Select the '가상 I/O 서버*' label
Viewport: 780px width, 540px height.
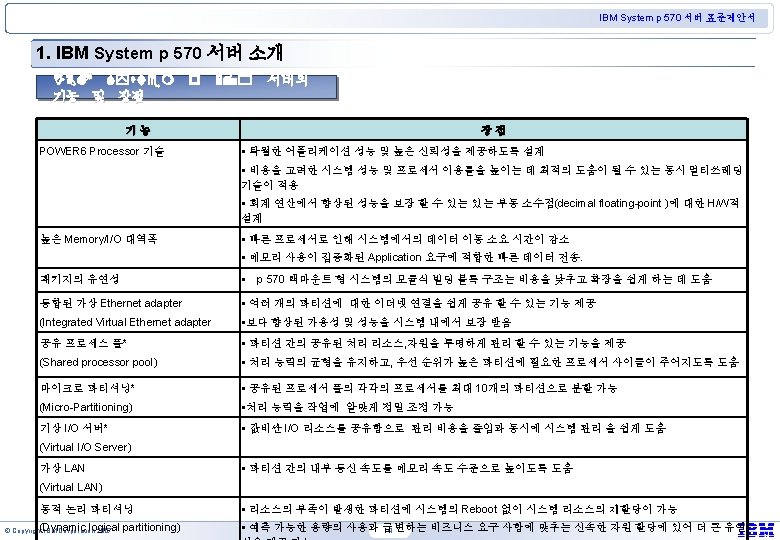click(x=74, y=428)
